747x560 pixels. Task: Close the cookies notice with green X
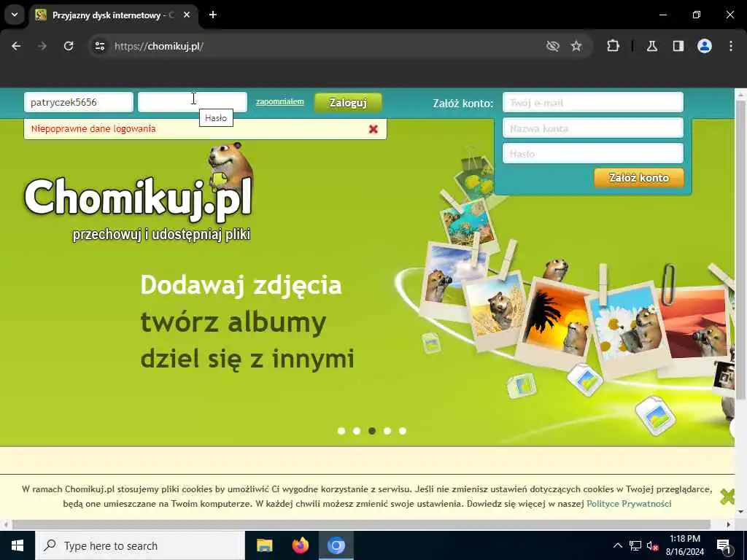tap(727, 496)
